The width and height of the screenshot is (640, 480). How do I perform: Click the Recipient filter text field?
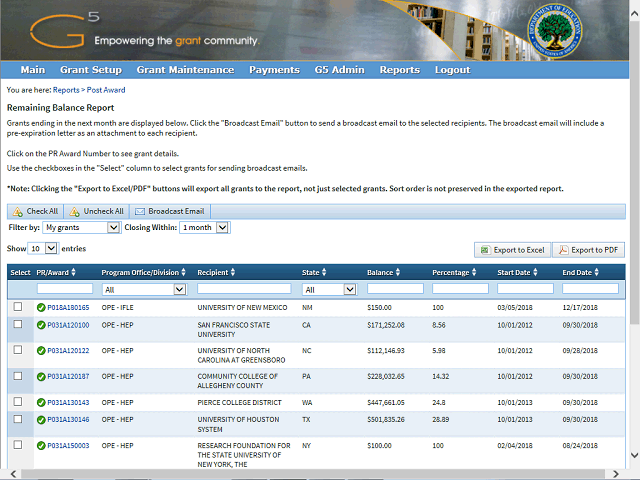point(245,289)
